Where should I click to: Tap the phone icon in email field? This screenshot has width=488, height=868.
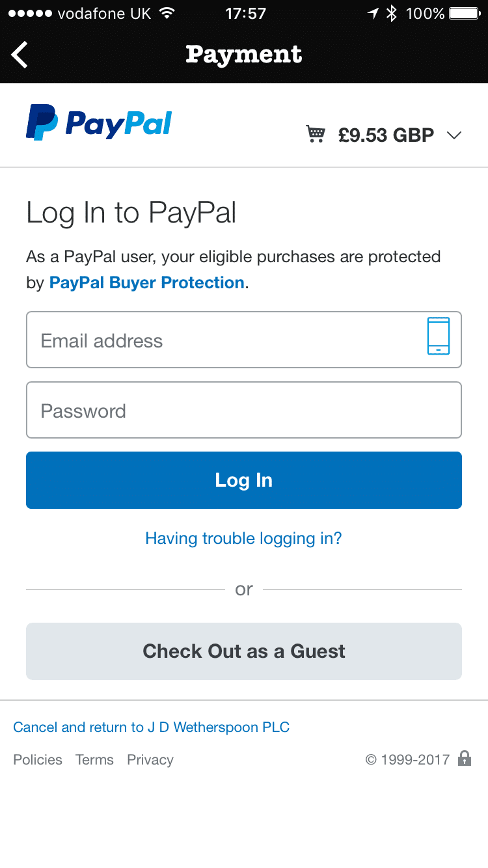click(439, 336)
